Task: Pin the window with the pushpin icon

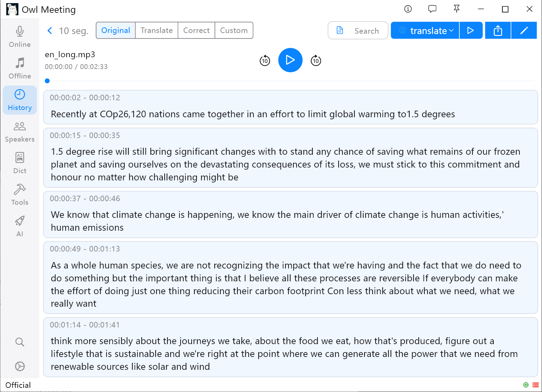Action: 456,9
